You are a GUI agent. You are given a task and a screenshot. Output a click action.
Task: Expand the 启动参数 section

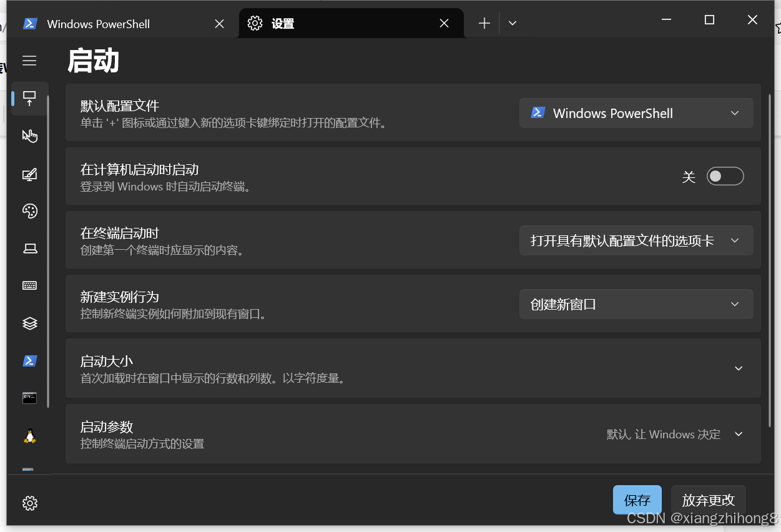point(413,434)
